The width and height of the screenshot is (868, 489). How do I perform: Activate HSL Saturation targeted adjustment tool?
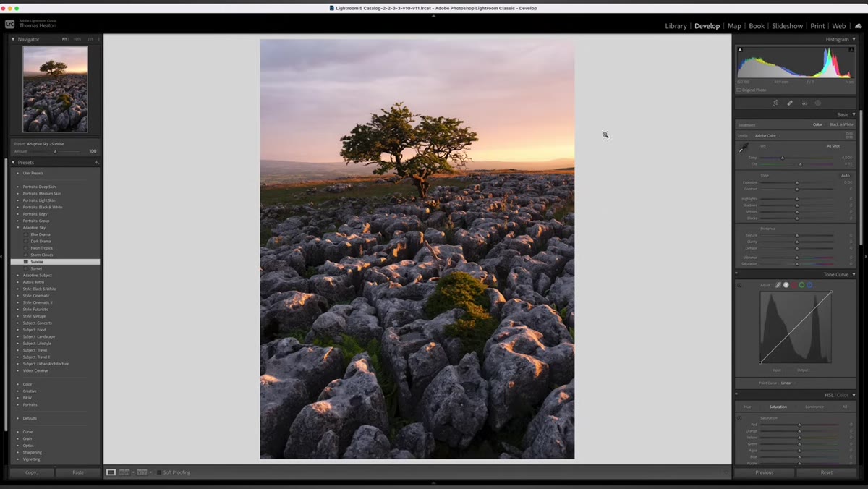pyautogui.click(x=739, y=418)
